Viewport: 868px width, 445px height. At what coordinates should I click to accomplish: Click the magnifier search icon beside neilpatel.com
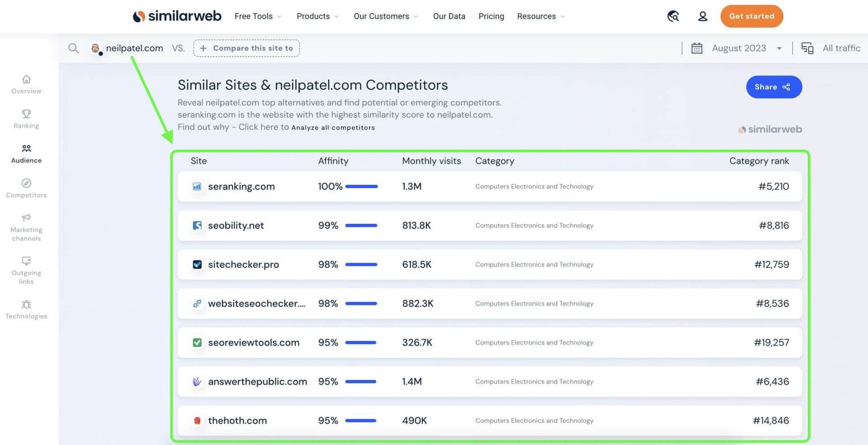73,48
